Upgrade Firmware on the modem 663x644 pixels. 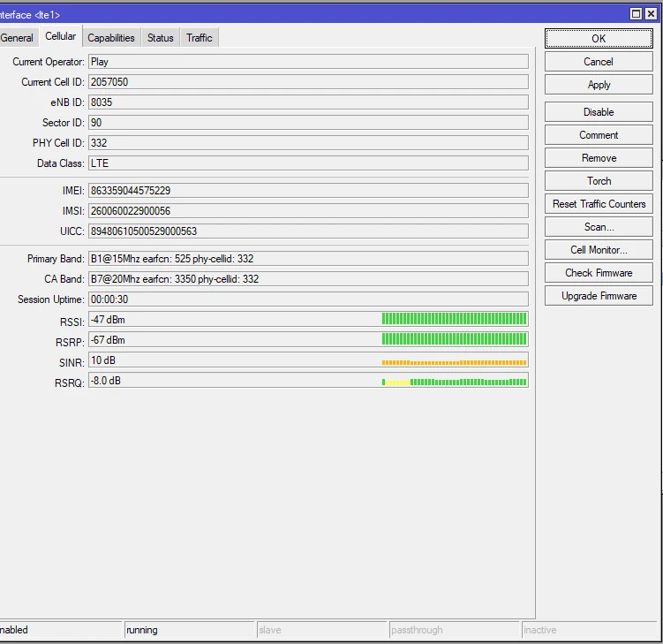(599, 296)
